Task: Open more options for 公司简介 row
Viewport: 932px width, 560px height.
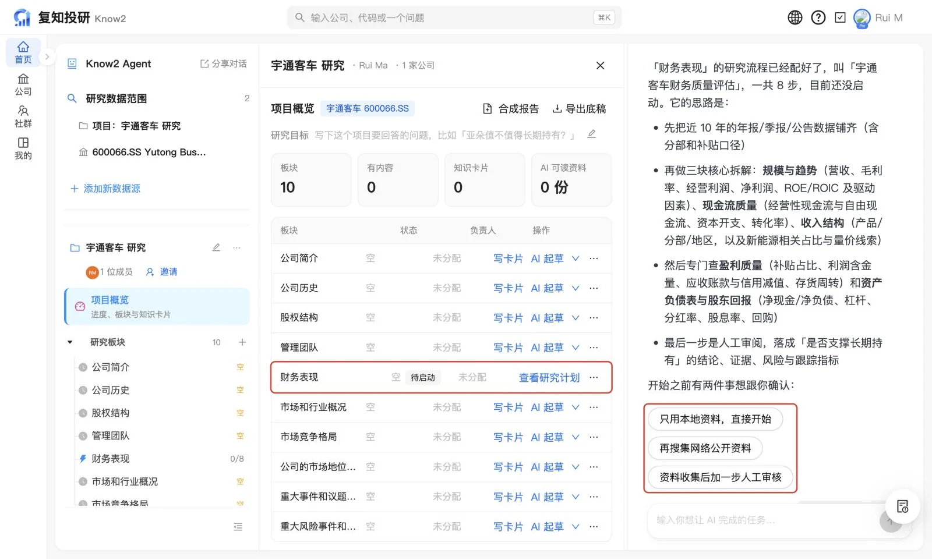Action: coord(594,258)
